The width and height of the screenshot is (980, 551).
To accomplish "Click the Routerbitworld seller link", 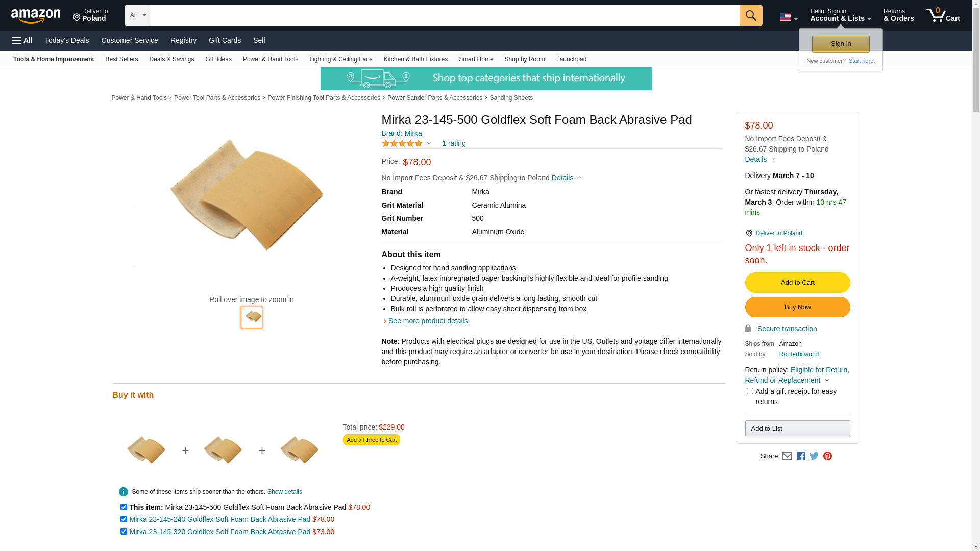I will [799, 354].
